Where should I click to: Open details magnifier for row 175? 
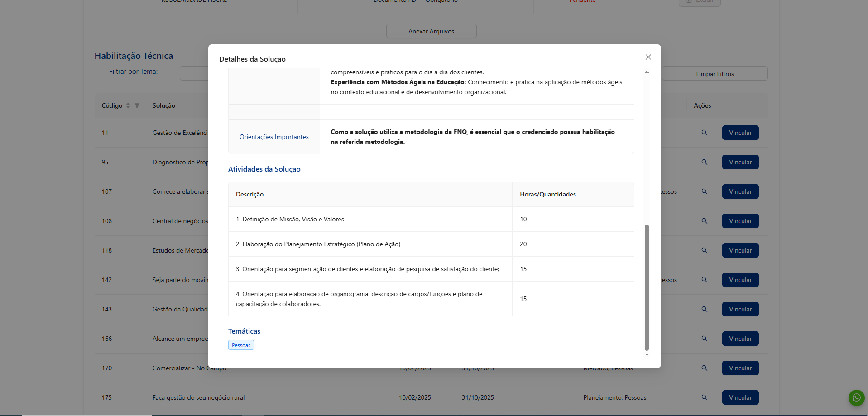704,397
